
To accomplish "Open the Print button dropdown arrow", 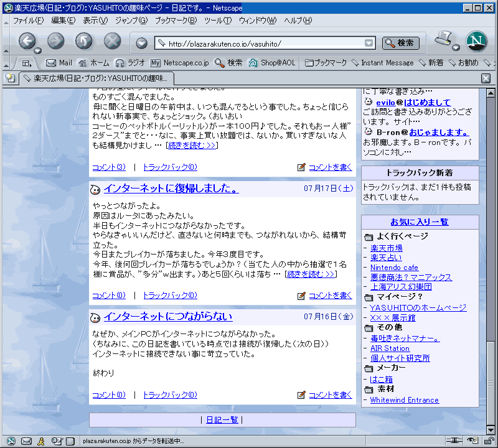I will coord(456,48).
